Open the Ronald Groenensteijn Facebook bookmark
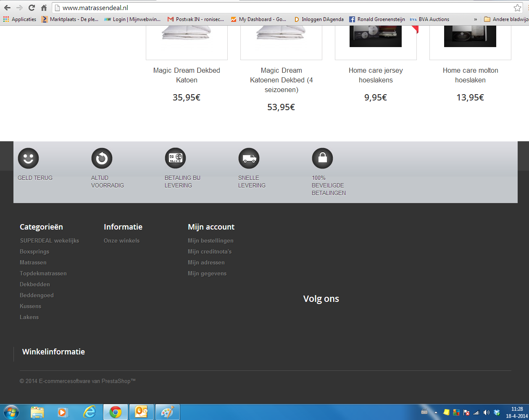This screenshot has height=420, width=529. 377,19
